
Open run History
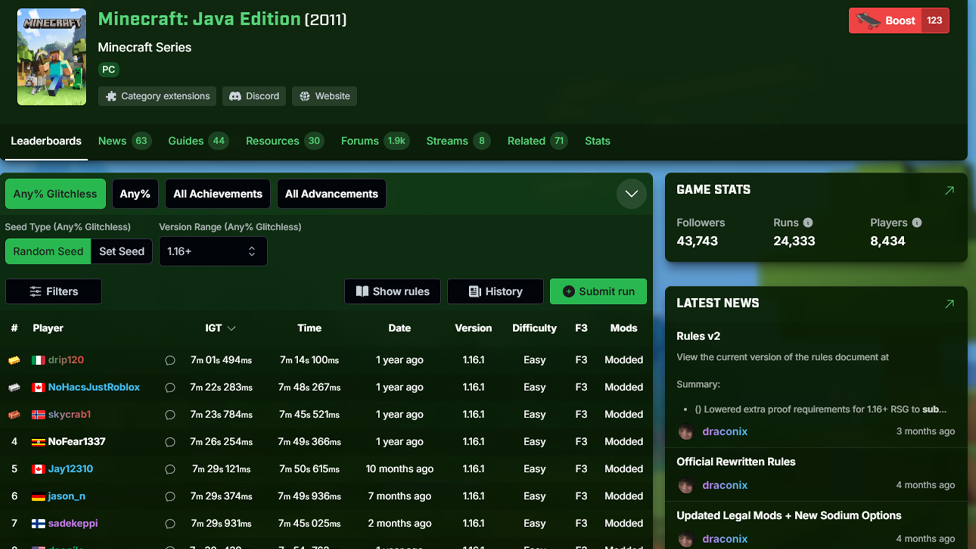click(x=495, y=291)
